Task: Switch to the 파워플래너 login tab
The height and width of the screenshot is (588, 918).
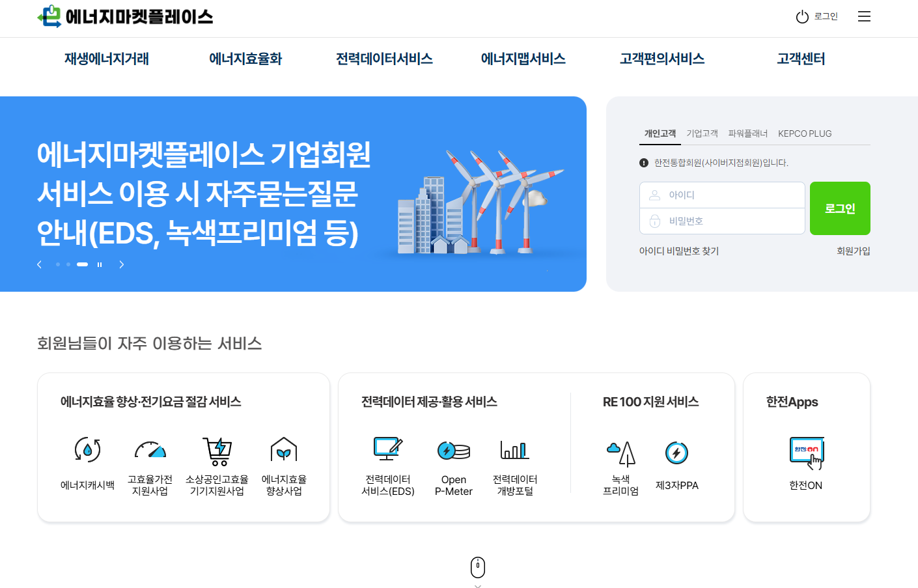Action: 748,133
